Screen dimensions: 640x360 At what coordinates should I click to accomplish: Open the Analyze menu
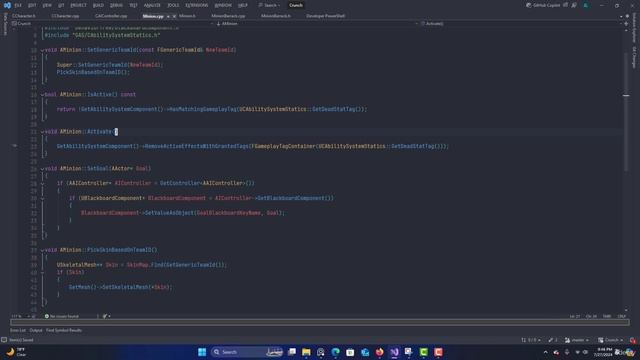(x=152, y=5)
